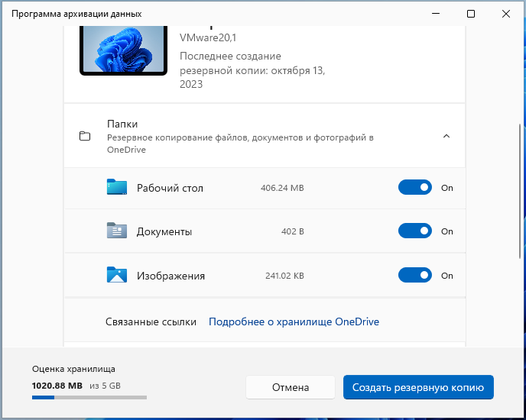
Task: Click the Рабочий стол folder label
Action: pyautogui.click(x=170, y=188)
